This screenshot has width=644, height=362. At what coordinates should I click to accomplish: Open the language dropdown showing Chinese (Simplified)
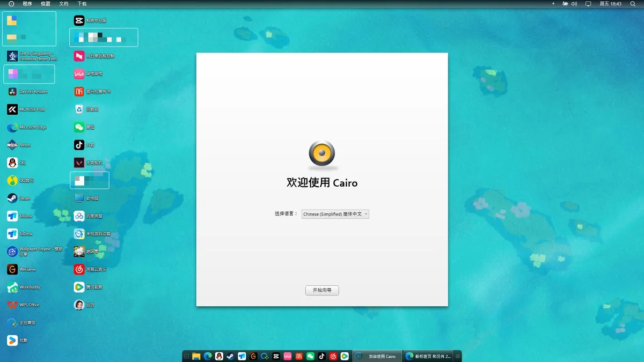pos(335,214)
